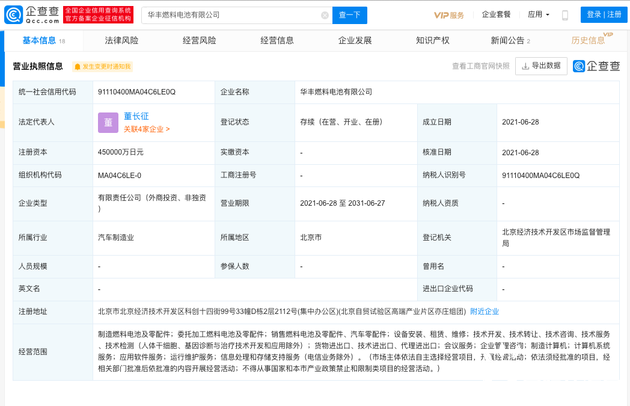Click the search field with company name
The height and width of the screenshot is (406, 630).
tap(237, 15)
